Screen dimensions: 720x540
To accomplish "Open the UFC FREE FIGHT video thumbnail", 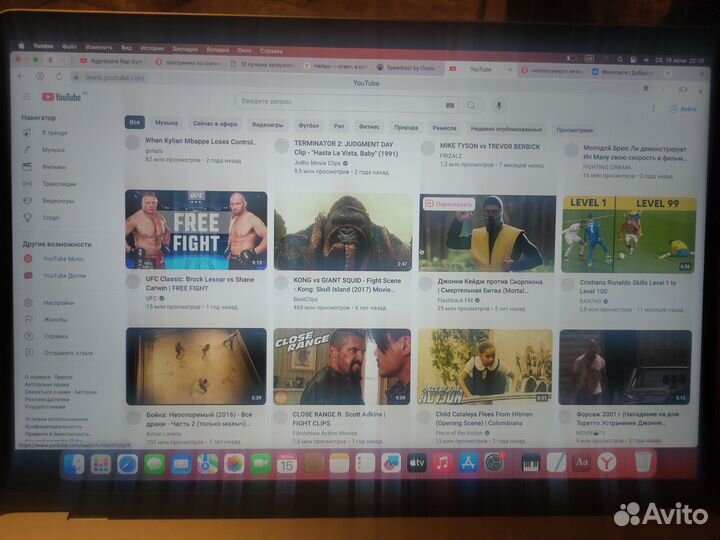I will [196, 230].
